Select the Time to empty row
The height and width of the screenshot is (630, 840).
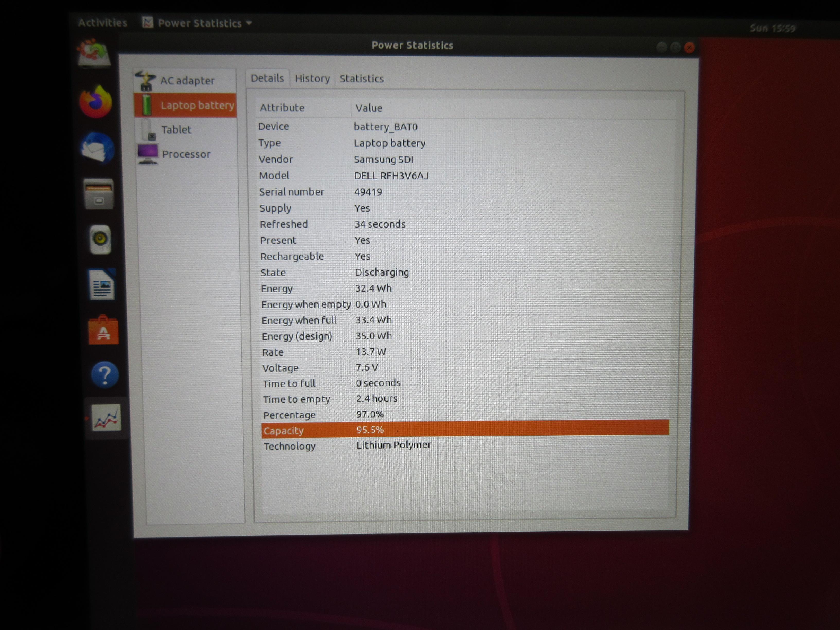466,399
